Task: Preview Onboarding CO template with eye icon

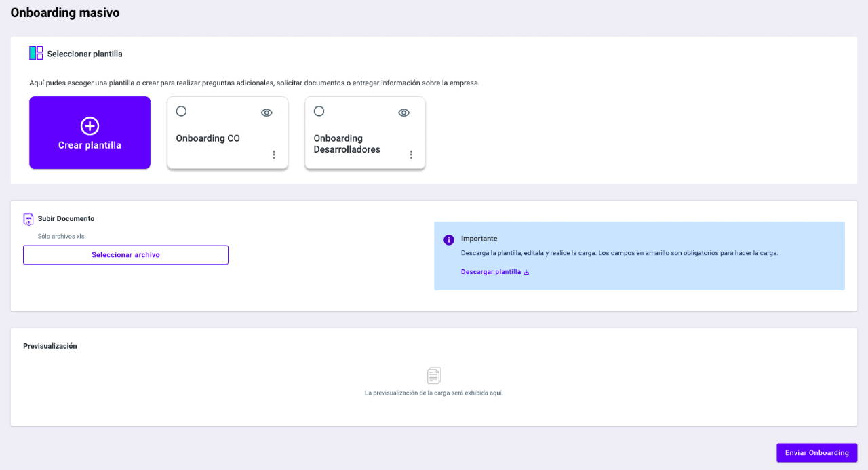Action: (267, 113)
